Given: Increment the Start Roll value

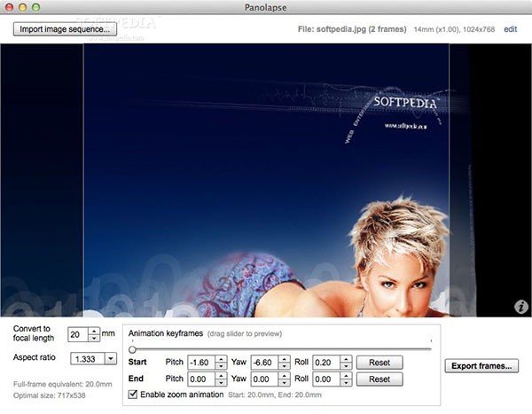Looking at the screenshot, I should tap(346, 359).
